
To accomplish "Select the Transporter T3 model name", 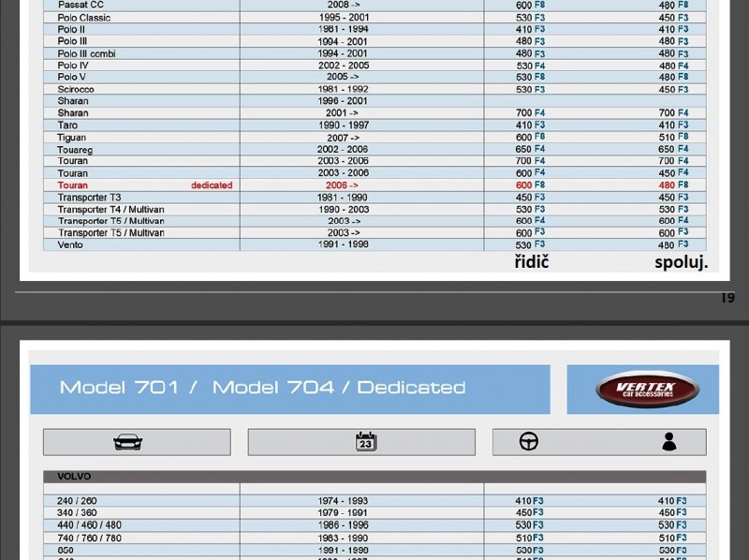I will [x=90, y=198].
